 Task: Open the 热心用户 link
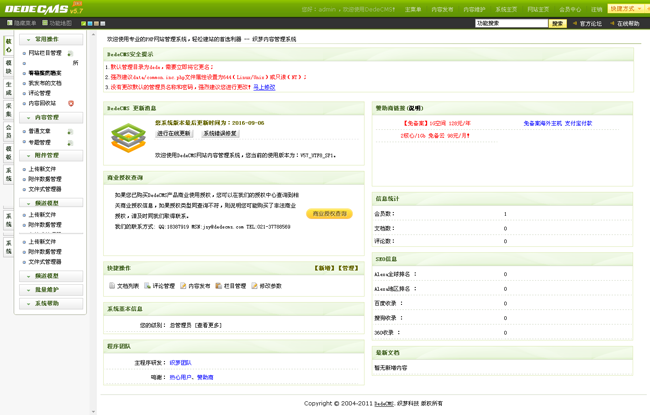click(181, 377)
